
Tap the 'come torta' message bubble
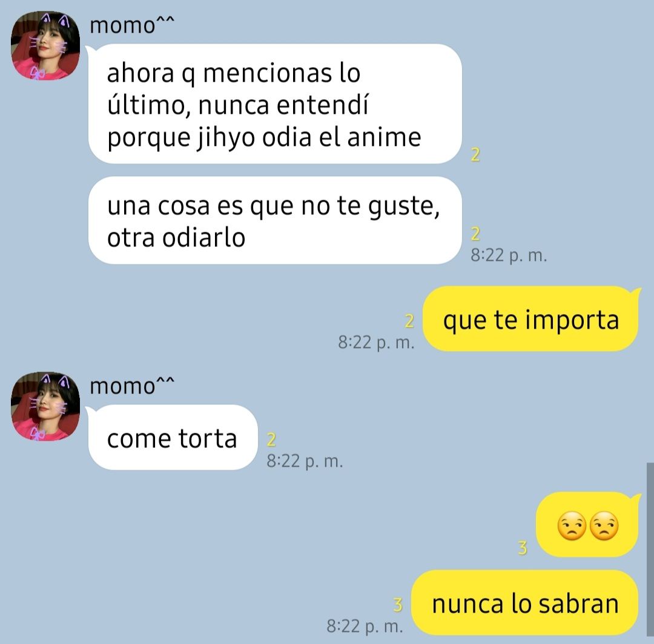coord(173,437)
